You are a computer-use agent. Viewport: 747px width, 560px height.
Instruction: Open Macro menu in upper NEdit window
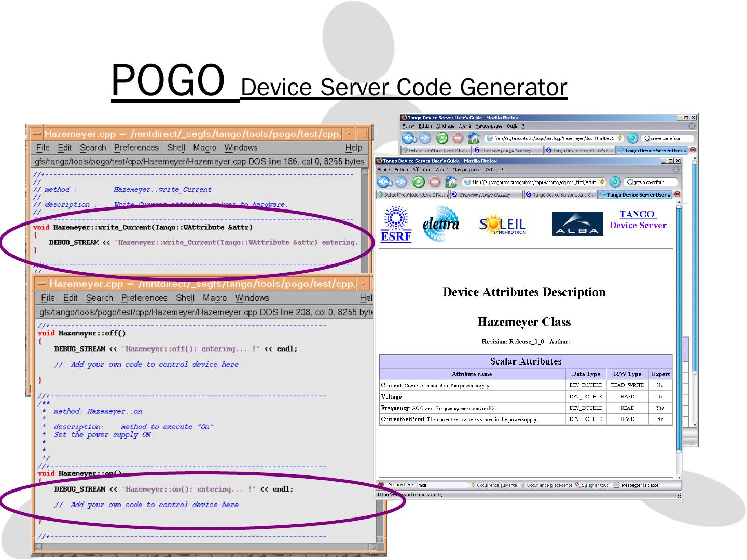[x=204, y=148]
